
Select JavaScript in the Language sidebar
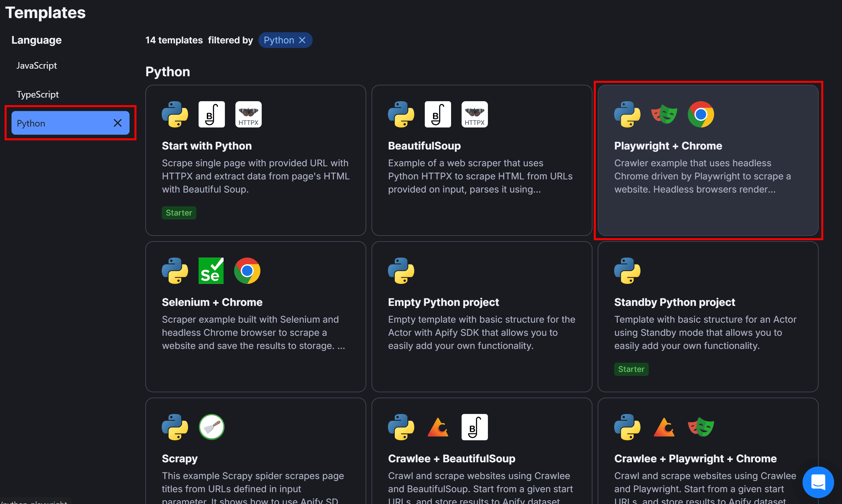tap(37, 65)
